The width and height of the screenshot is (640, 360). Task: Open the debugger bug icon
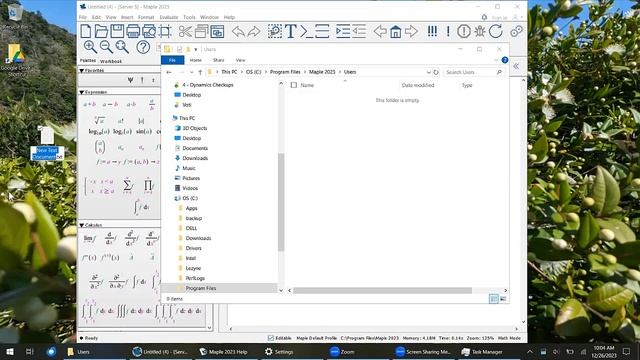pos(480,31)
